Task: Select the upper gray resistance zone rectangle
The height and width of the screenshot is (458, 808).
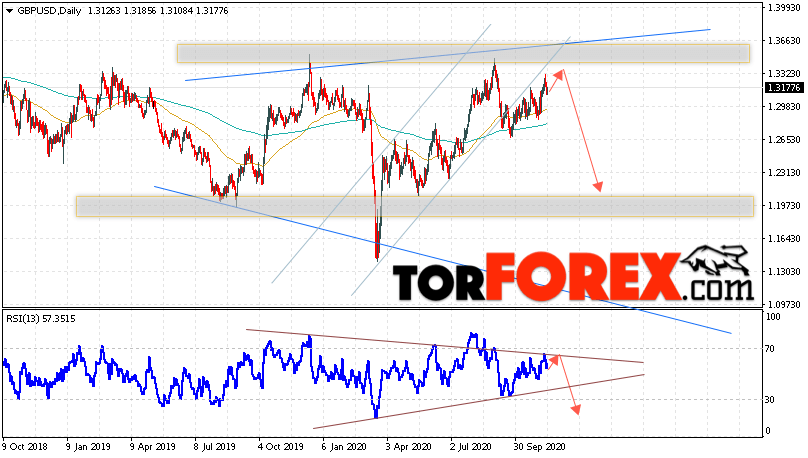Action: click(463, 54)
